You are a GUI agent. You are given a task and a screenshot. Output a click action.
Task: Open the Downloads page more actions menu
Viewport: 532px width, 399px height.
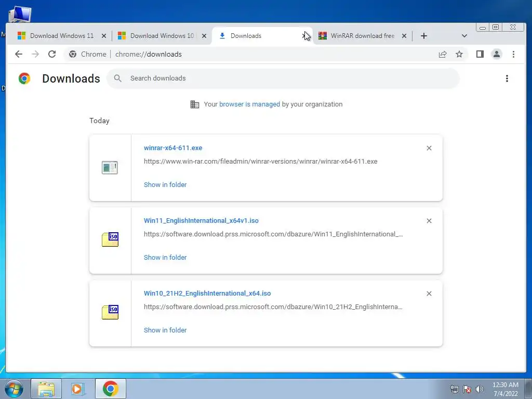click(507, 78)
